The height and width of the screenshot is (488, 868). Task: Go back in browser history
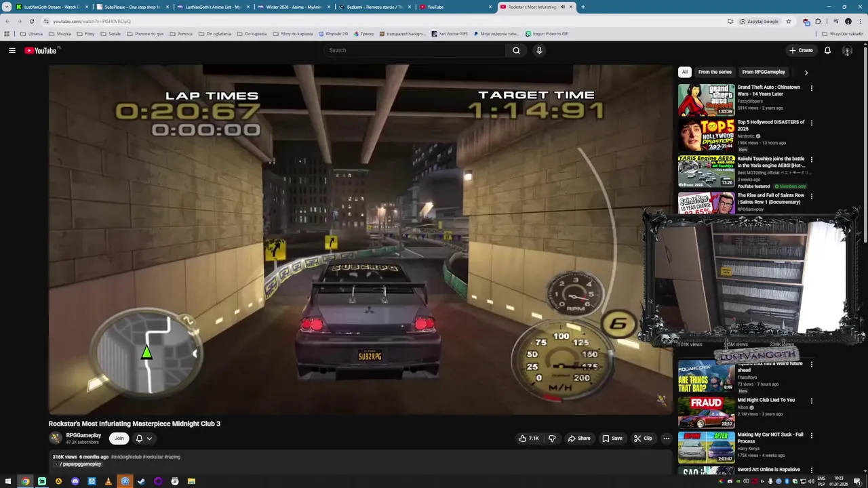[x=7, y=21]
